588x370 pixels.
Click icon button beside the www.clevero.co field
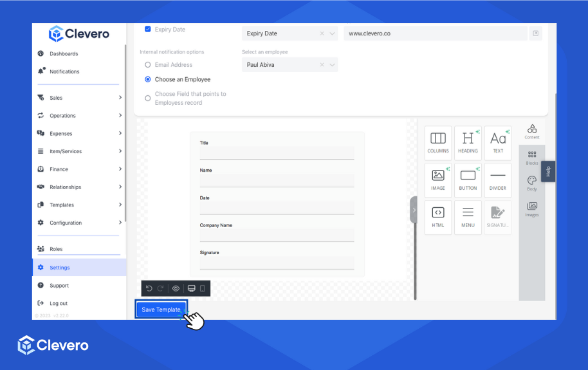click(x=535, y=33)
